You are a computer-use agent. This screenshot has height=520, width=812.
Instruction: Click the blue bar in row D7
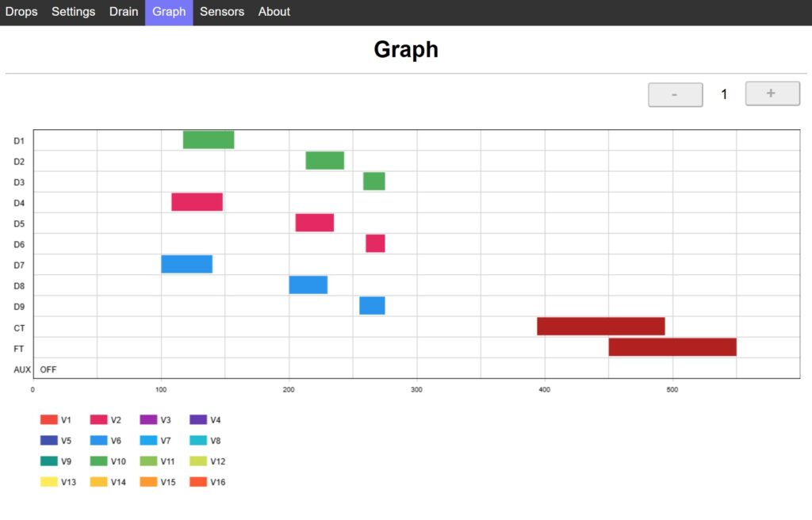tap(186, 264)
